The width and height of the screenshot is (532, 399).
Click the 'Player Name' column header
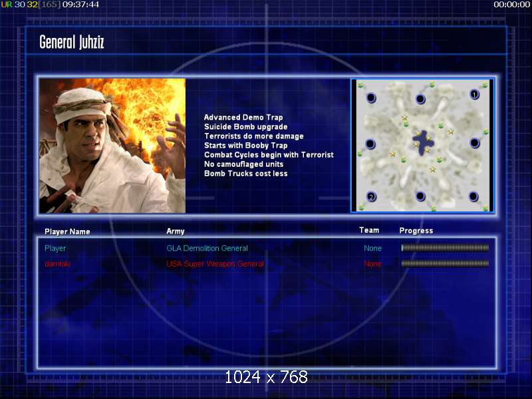[67, 231]
